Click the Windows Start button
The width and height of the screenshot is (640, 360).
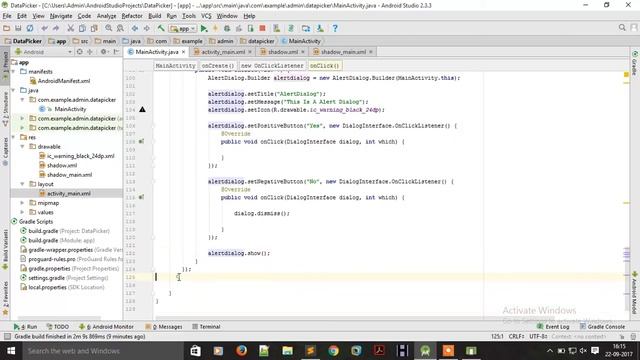point(11,351)
